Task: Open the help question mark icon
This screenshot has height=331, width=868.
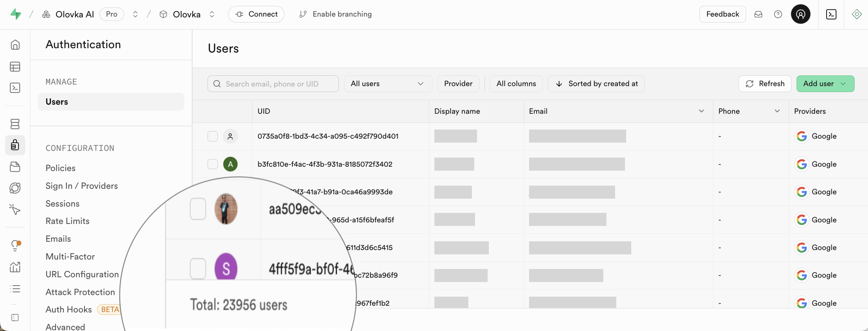Action: 778,14
